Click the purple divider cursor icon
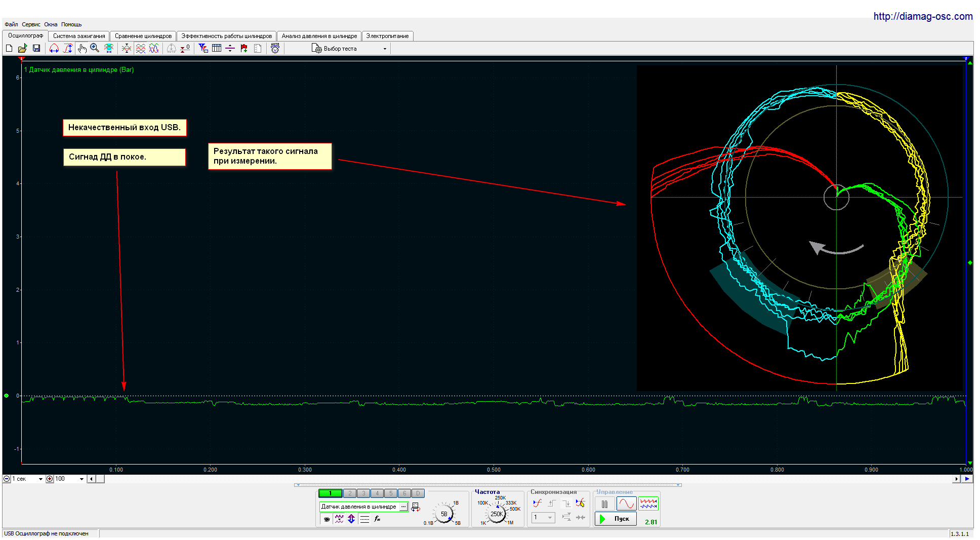The height and width of the screenshot is (540, 980). point(230,48)
